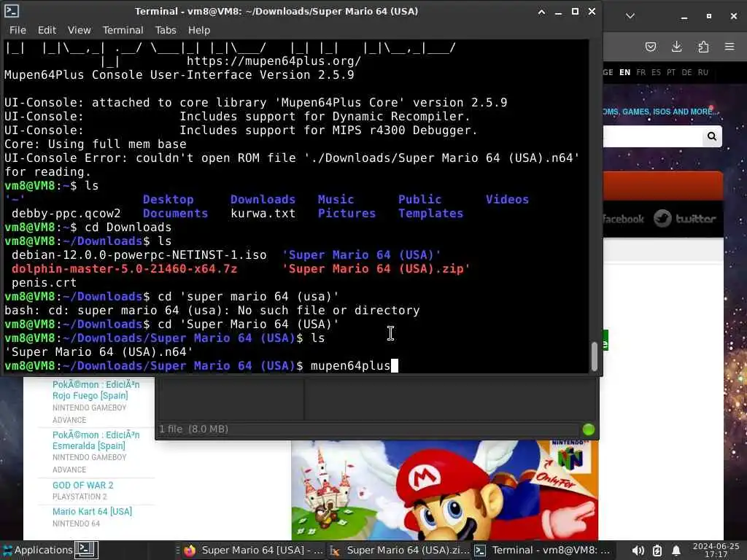Switch to Super Mario 64 (USA).zip archive taskbar item
This screenshot has height=560, width=747.
pyautogui.click(x=400, y=550)
